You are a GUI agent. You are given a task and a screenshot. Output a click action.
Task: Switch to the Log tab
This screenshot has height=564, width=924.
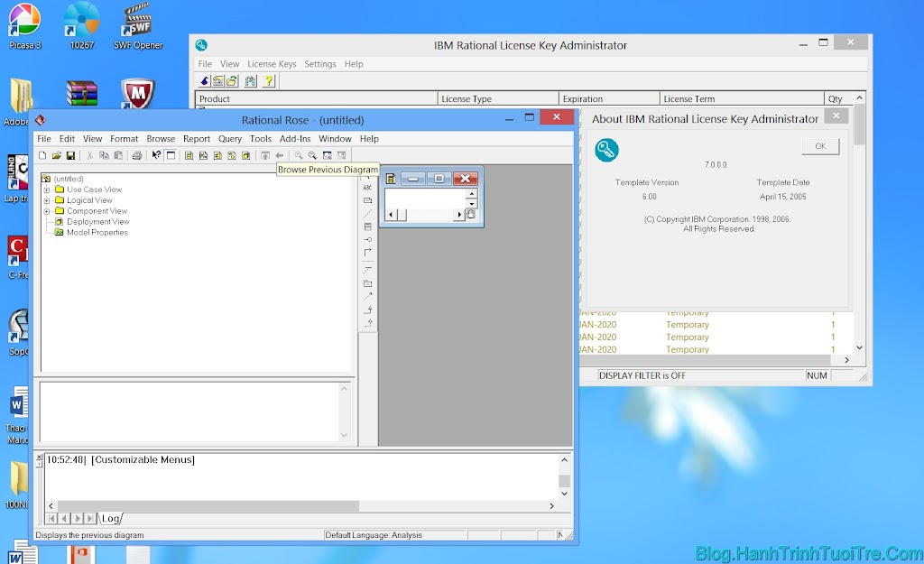click(111, 519)
